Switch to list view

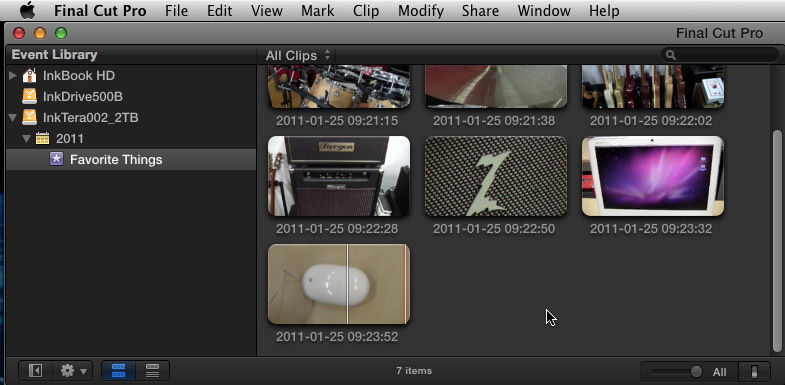[152, 370]
